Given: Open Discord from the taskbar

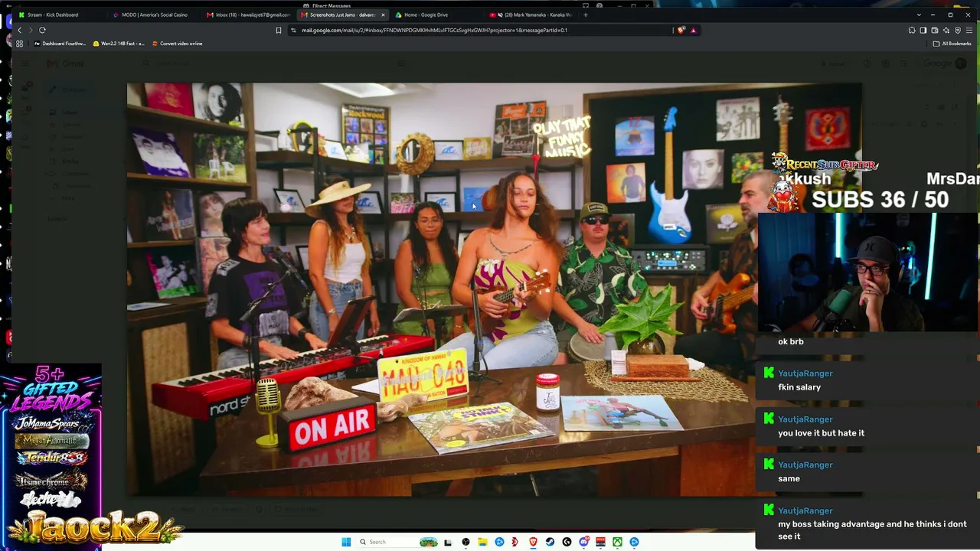Looking at the screenshot, I should [583, 542].
